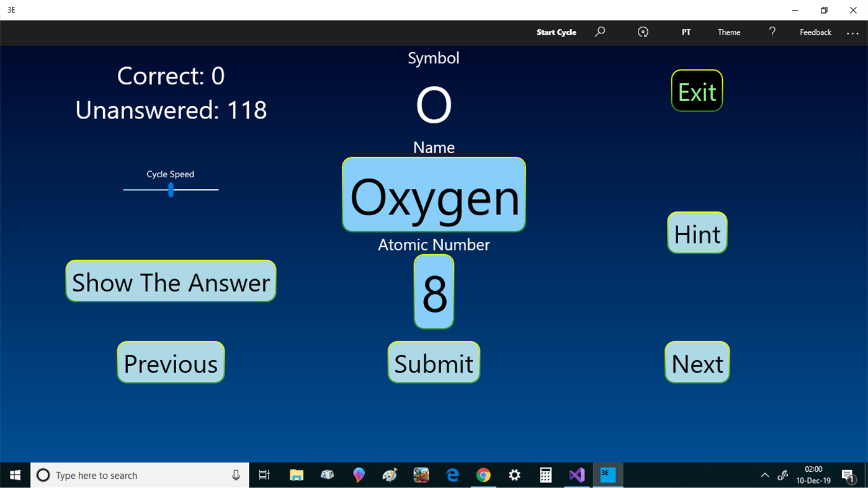Open the Calculator from the taskbar
Viewport: 868px width, 488px height.
(x=545, y=475)
